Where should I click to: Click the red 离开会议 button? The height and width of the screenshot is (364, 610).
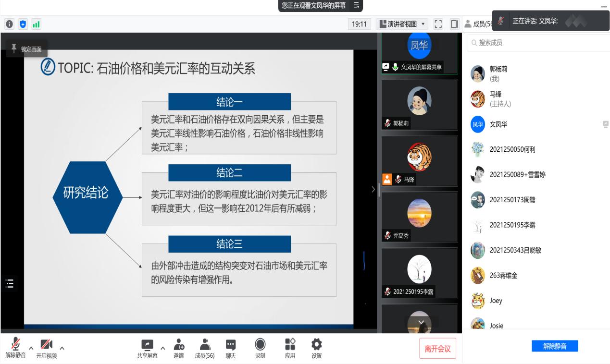point(437,349)
